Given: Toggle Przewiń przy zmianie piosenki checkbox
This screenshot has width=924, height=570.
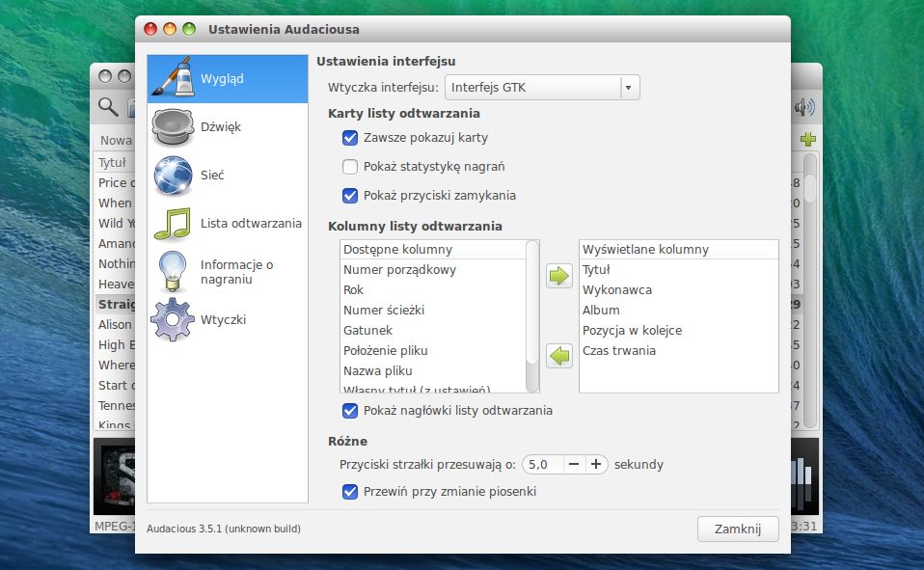Looking at the screenshot, I should [350, 492].
